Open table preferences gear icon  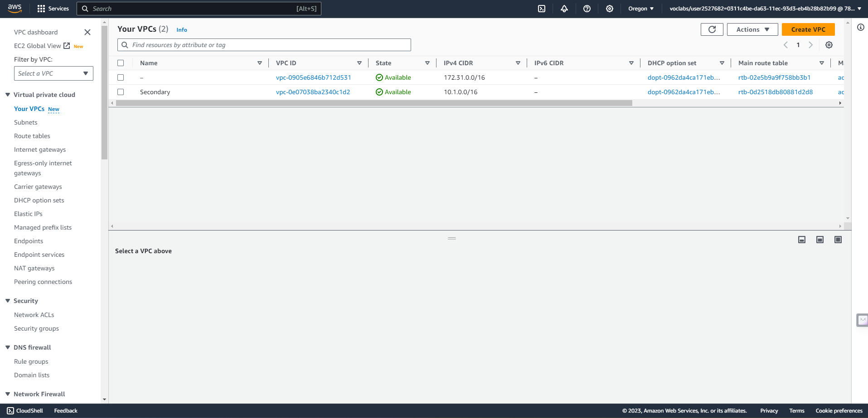pyautogui.click(x=829, y=45)
